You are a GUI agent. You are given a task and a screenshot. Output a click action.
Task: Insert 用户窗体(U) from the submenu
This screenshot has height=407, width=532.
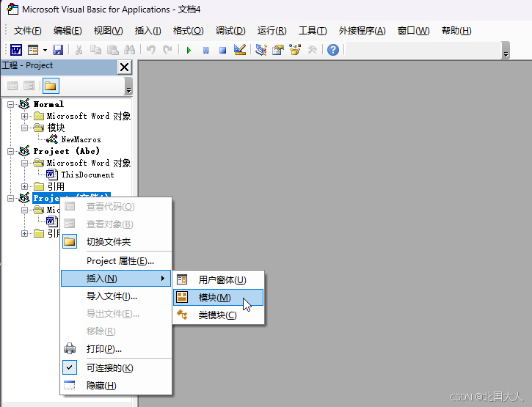tap(219, 280)
